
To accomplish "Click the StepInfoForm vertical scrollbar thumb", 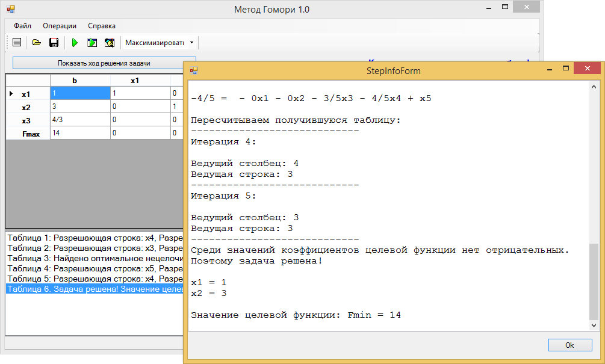I will (x=594, y=282).
